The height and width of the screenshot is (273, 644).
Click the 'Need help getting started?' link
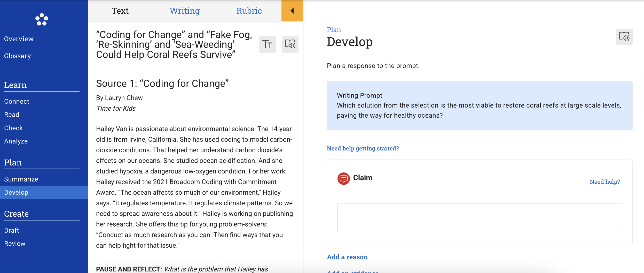click(x=363, y=148)
